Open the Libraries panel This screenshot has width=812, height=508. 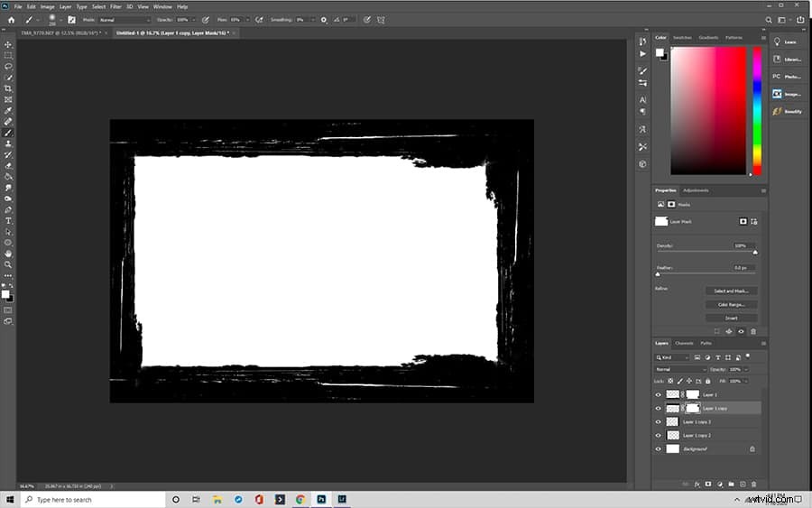[x=786, y=60]
